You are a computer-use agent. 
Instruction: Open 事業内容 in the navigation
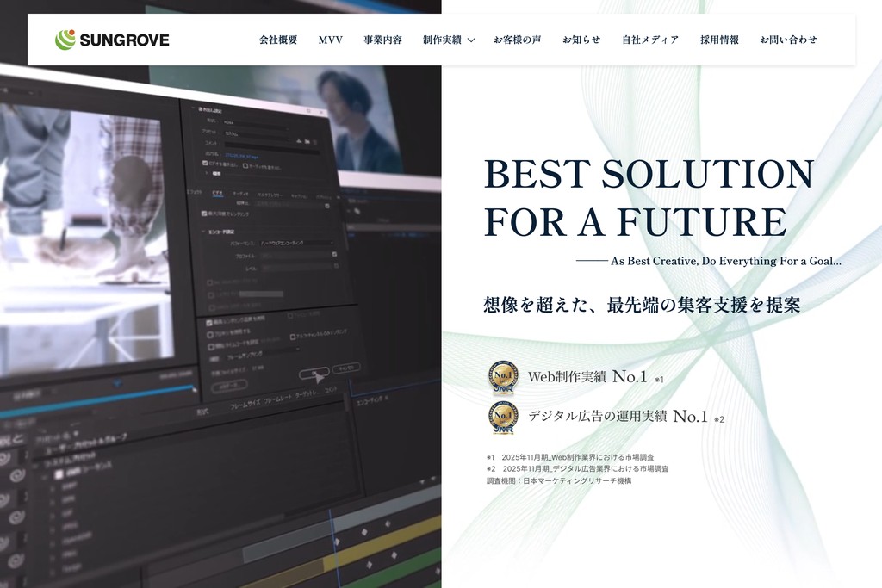click(382, 40)
